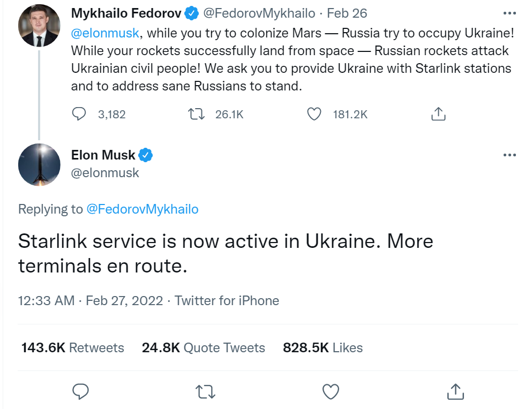Open more options for Fedorov's tweet
Image resolution: width=532 pixels, height=409 pixels.
[x=510, y=13]
